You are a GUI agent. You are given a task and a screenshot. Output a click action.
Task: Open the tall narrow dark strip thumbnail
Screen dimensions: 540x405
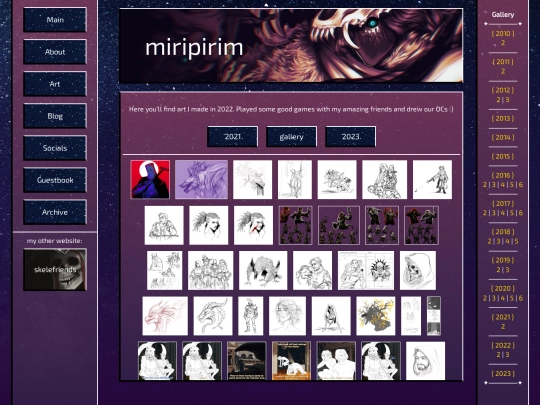(x=434, y=316)
